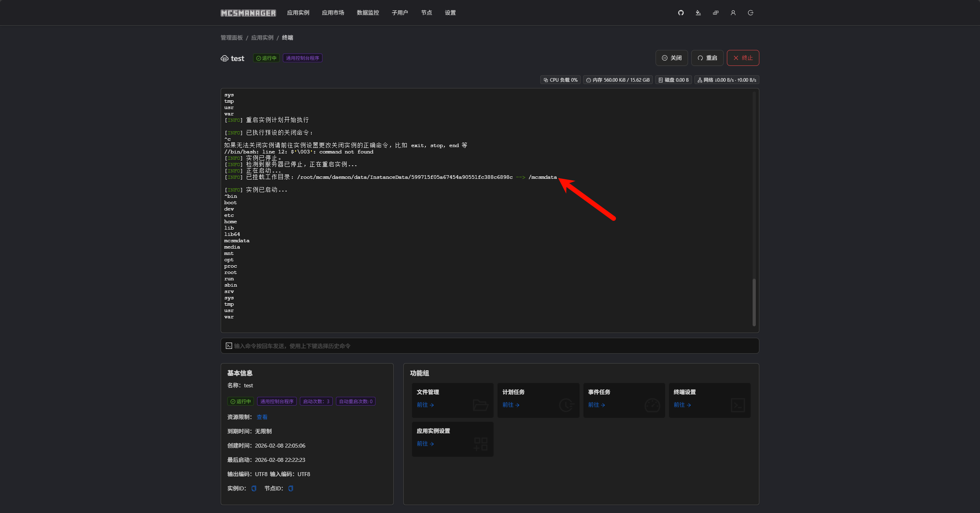Image resolution: width=980 pixels, height=513 pixels.
Task: Click the logout icon
Action: pyautogui.click(x=750, y=13)
